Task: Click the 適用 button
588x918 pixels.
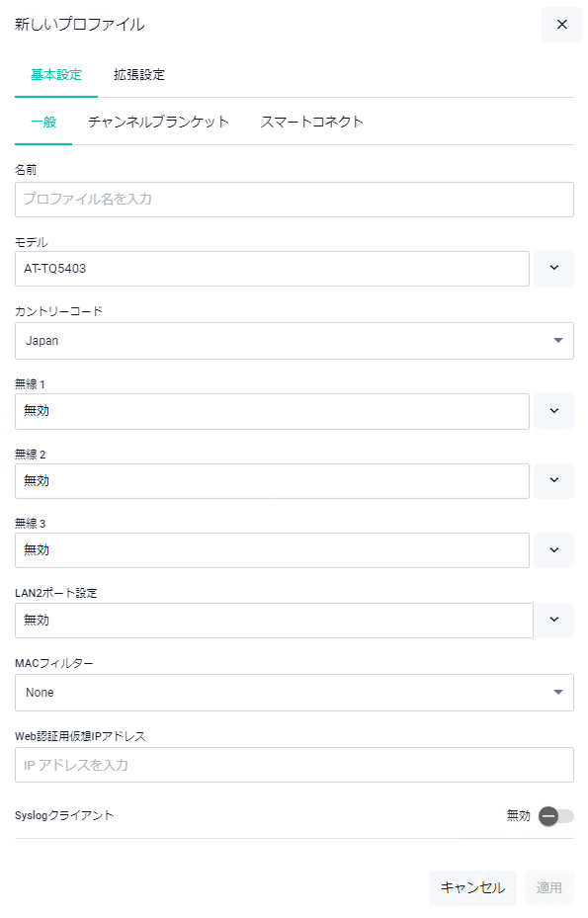Action: pyautogui.click(x=548, y=887)
